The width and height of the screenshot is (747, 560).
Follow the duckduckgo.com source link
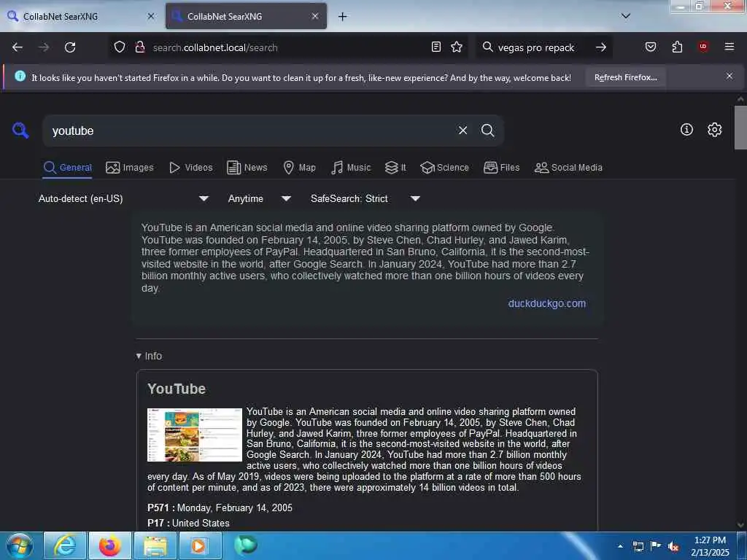[x=547, y=303]
